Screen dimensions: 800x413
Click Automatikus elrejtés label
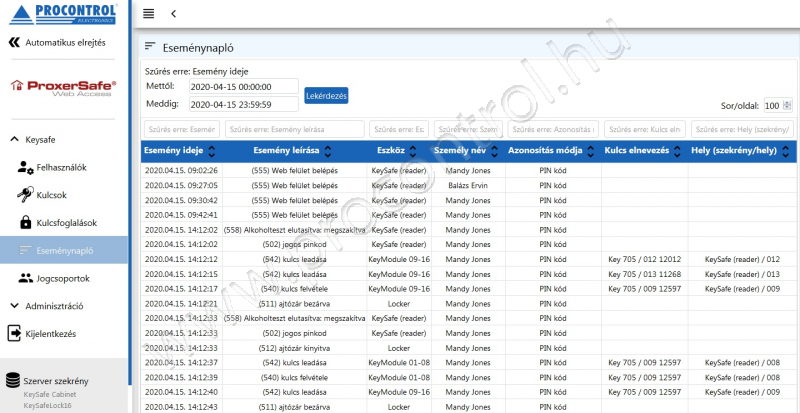tap(65, 42)
